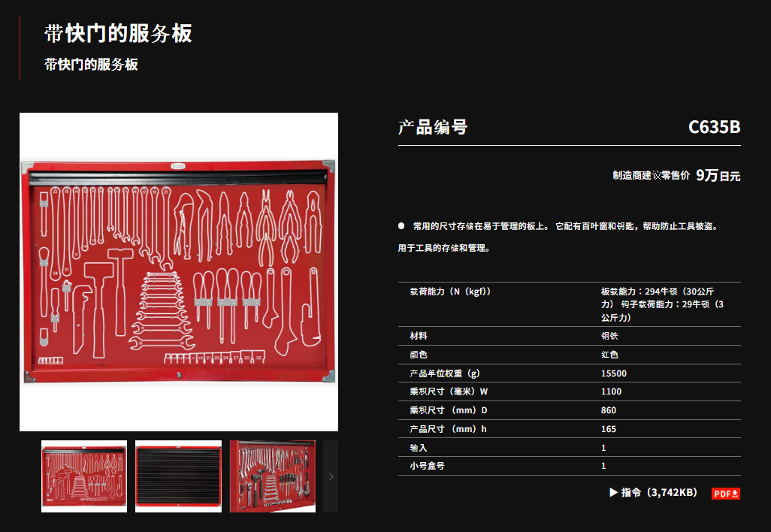Viewport: 771px width, 532px height.
Task: Click the 15500 weight value
Action: point(613,373)
